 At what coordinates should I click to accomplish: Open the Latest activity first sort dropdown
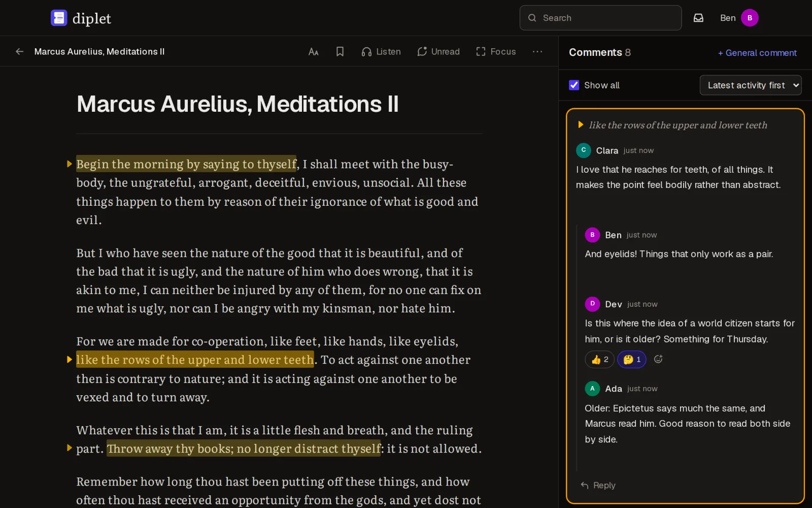pyautogui.click(x=751, y=85)
